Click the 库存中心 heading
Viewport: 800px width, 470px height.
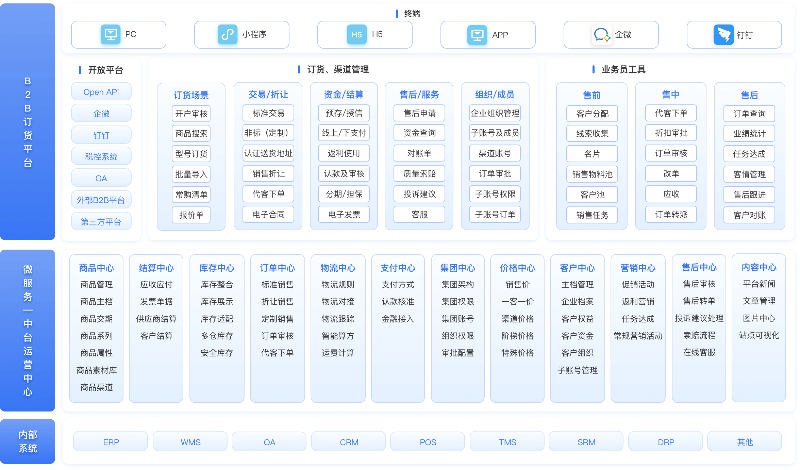click(217, 268)
